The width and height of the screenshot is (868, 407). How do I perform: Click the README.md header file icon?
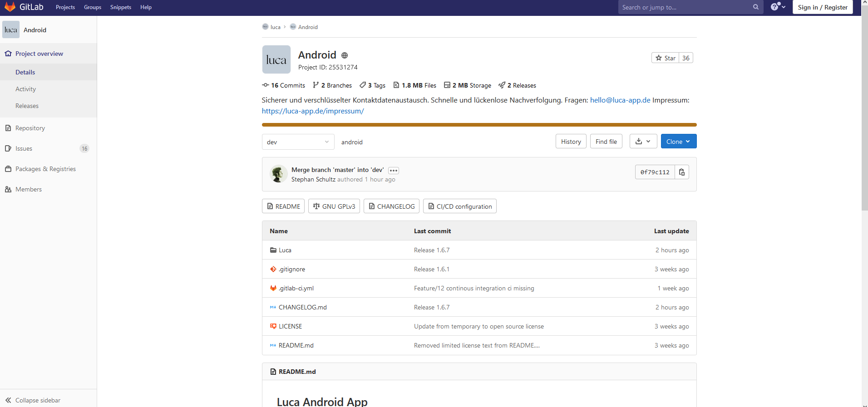[x=273, y=372]
